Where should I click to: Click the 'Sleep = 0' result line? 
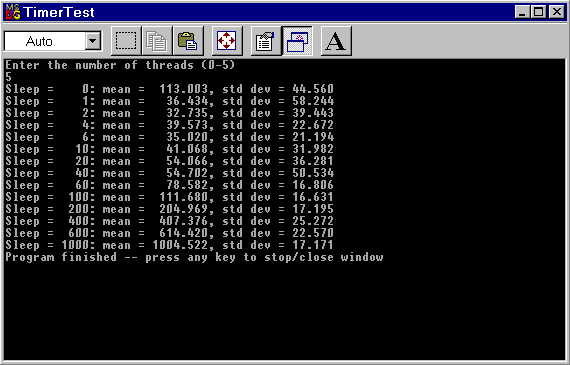click(x=169, y=89)
